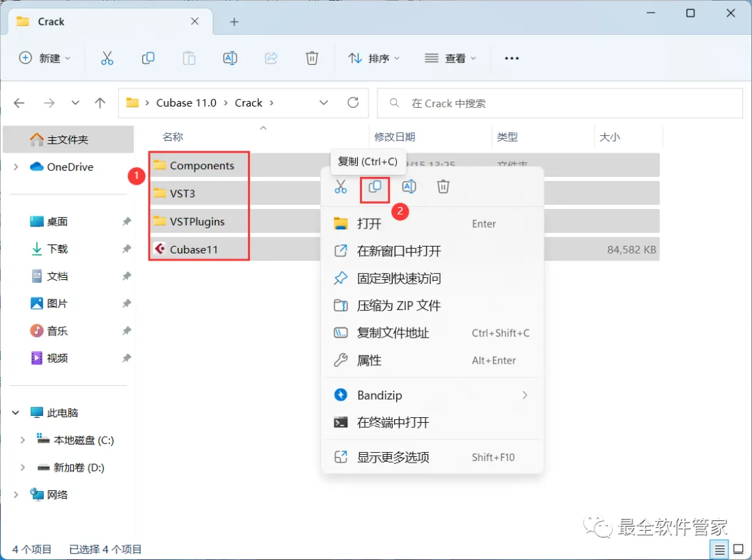The image size is (752, 560).
Task: Choose 显示更多选项 in context menu
Action: tap(432, 458)
